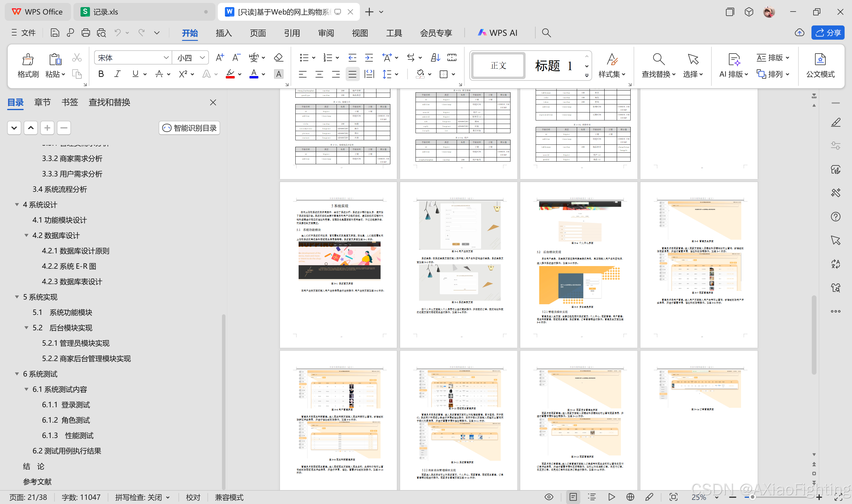
Task: Click the Save icon in quick access toolbar
Action: coord(54,33)
